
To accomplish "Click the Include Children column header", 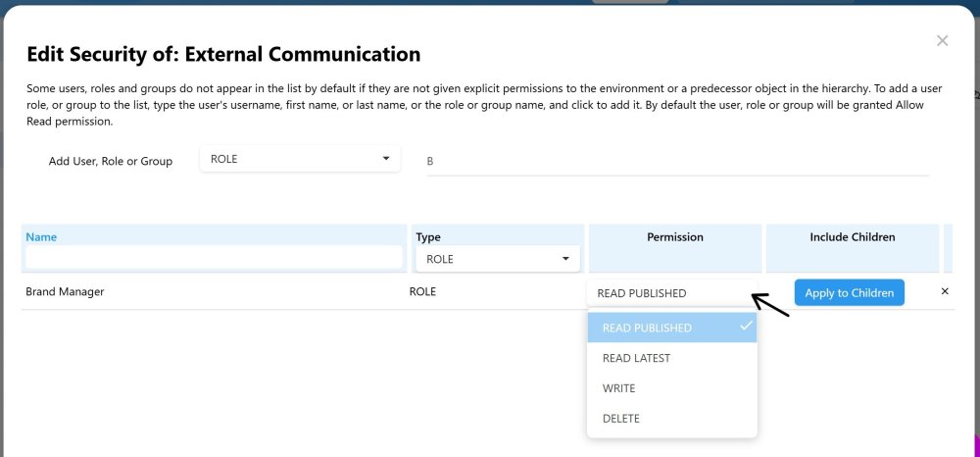I will pyautogui.click(x=852, y=237).
